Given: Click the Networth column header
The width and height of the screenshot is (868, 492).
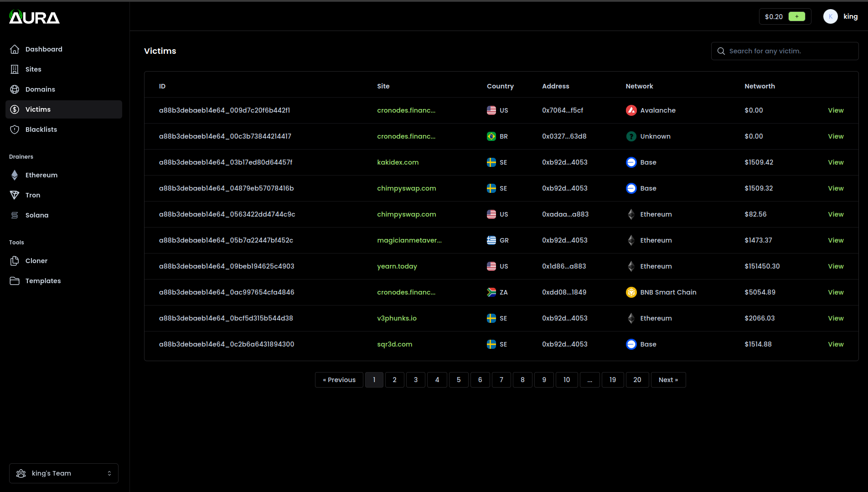Looking at the screenshot, I should coord(759,86).
